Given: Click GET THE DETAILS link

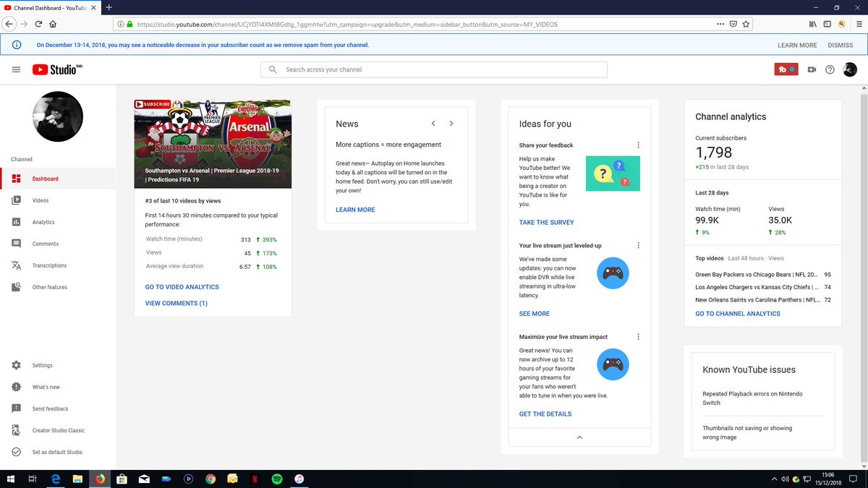Looking at the screenshot, I should click(x=545, y=414).
